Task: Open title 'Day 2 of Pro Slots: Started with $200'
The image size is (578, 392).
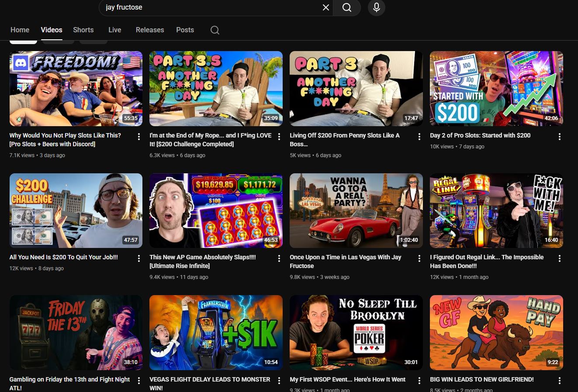Action: tap(480, 135)
